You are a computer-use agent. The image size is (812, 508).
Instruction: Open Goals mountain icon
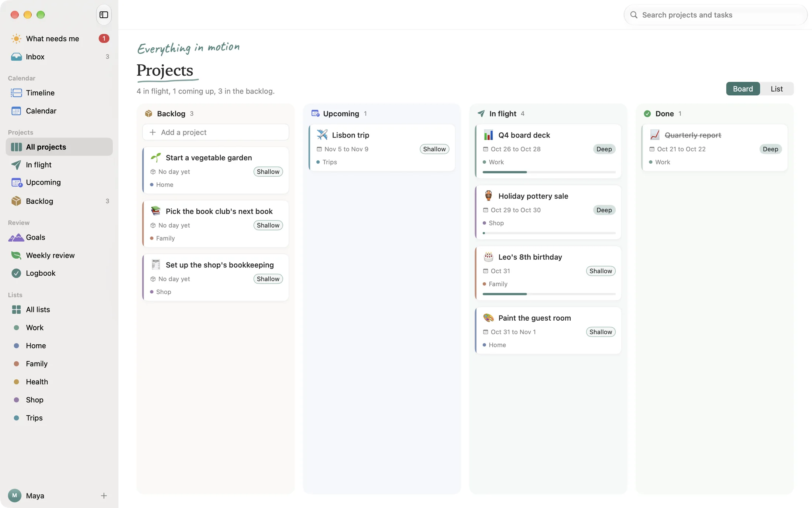pos(16,237)
